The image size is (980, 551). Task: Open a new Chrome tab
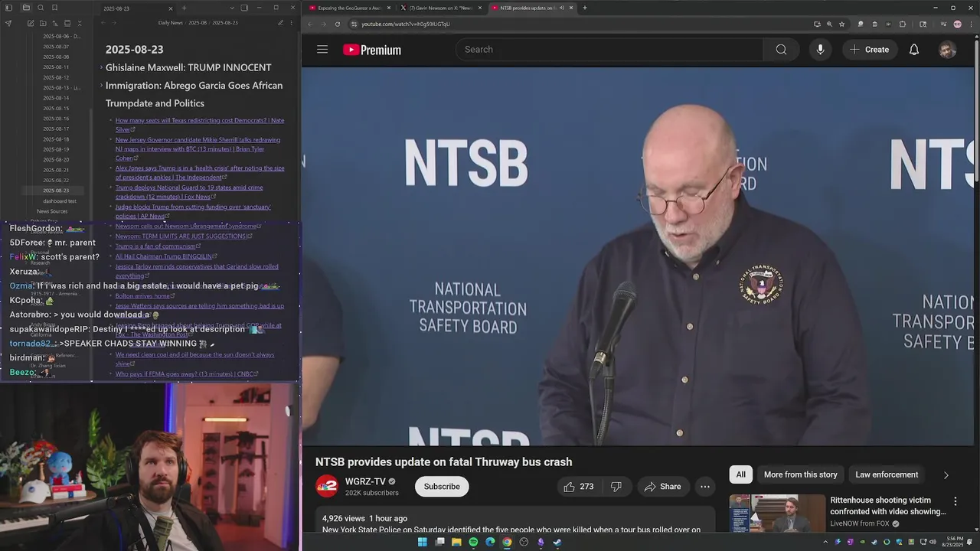[x=585, y=8]
